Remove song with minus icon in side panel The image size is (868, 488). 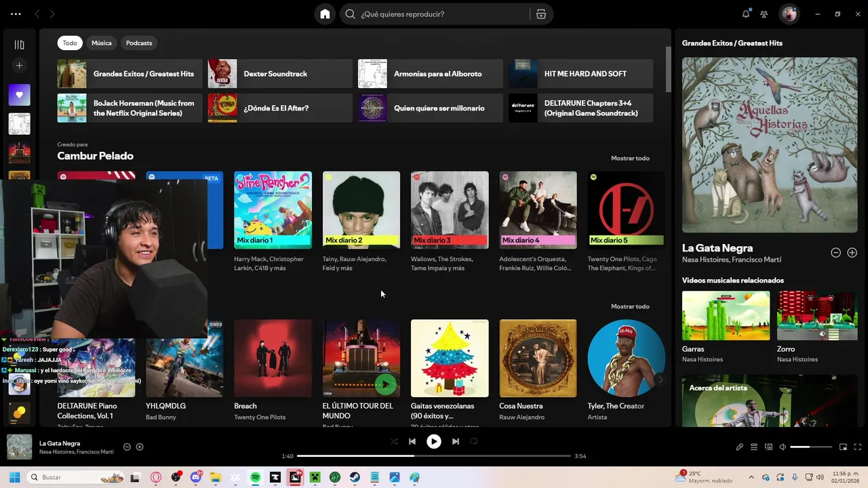click(x=835, y=253)
